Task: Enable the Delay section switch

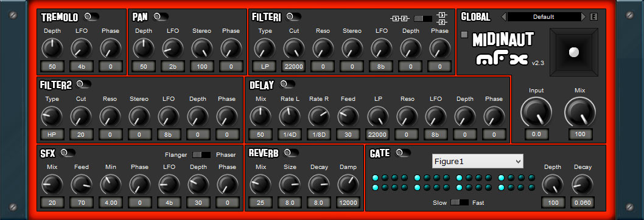Action: (287, 84)
